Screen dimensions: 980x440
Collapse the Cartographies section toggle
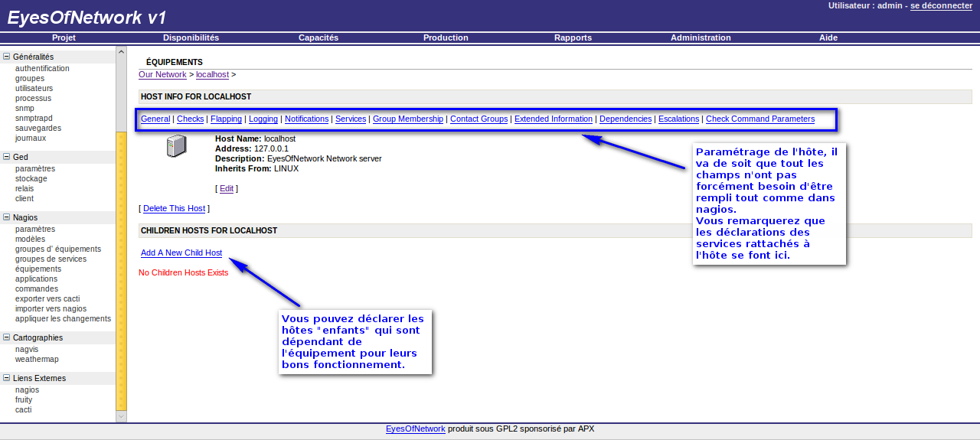[x=7, y=337]
